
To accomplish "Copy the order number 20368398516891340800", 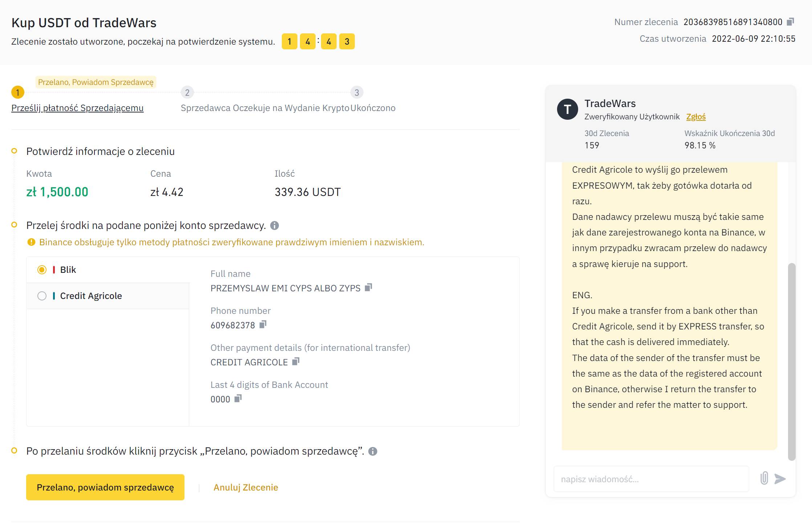I will point(790,22).
